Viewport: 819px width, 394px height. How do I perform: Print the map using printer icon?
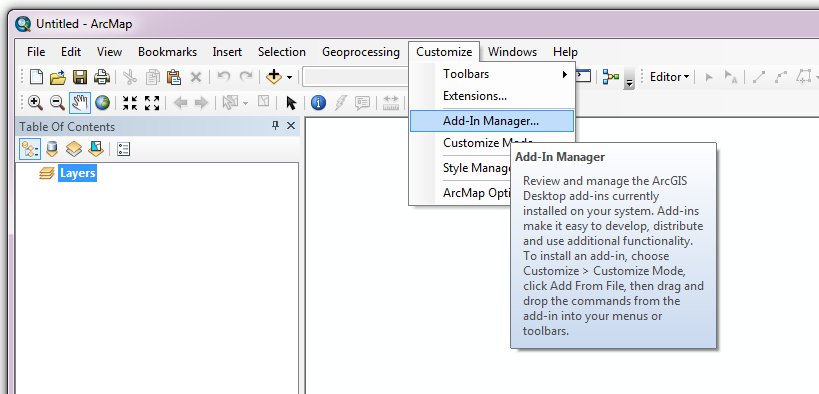pyautogui.click(x=101, y=77)
